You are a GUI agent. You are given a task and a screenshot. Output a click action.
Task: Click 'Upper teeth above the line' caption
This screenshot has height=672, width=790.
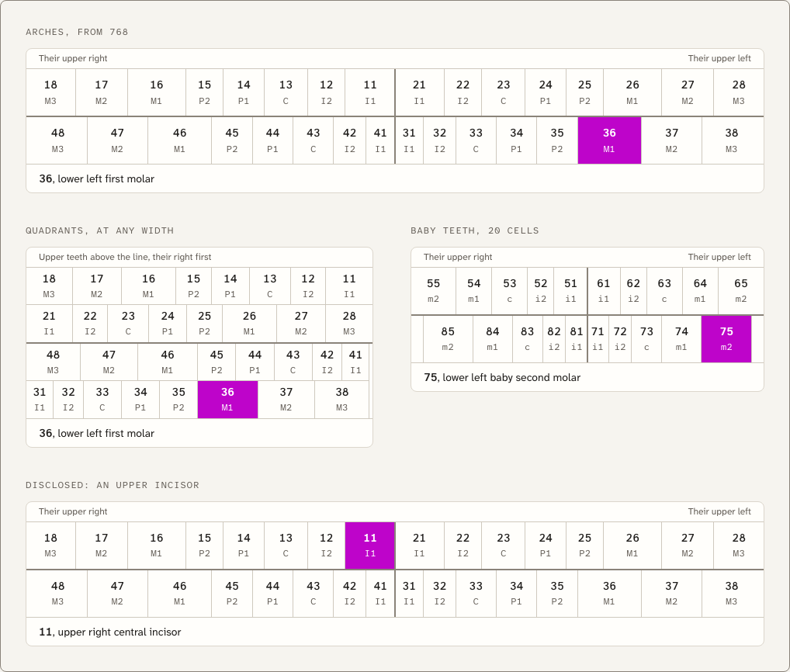point(125,257)
